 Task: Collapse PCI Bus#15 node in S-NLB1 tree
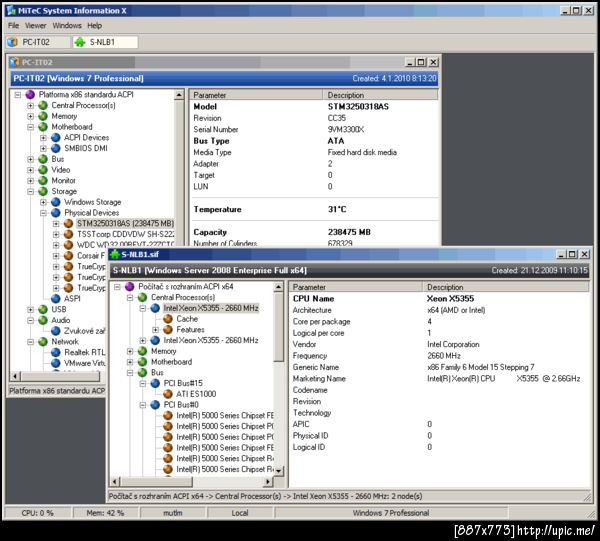pos(143,383)
